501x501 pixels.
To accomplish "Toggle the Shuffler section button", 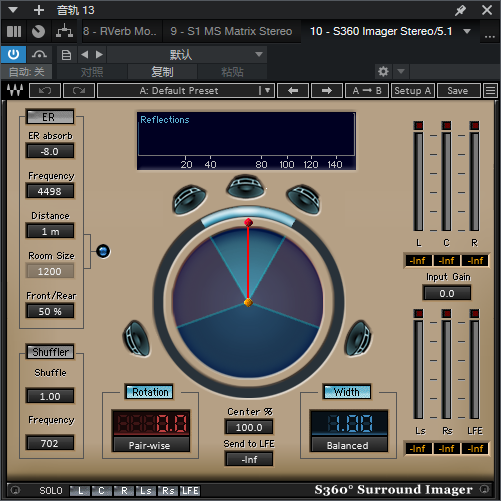I will click(x=50, y=352).
